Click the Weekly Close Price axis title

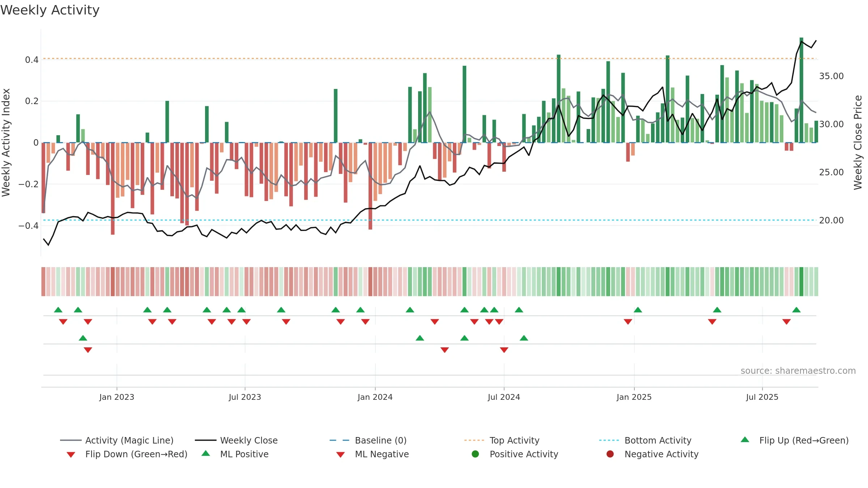click(858, 142)
